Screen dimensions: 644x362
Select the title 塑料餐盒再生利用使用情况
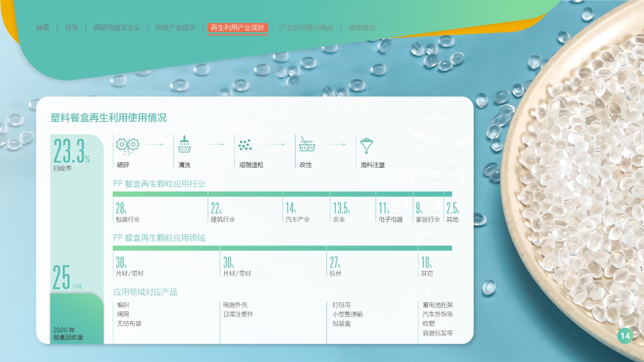point(108,118)
